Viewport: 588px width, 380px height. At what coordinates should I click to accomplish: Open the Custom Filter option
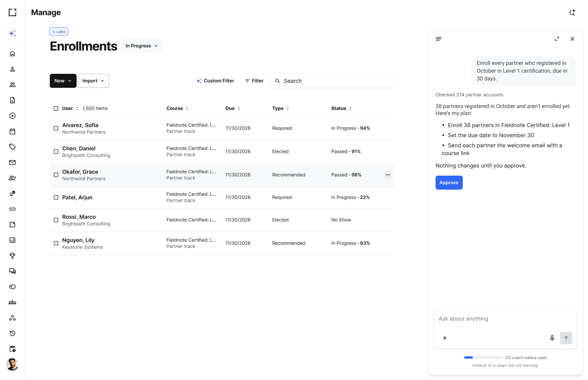pyautogui.click(x=215, y=81)
